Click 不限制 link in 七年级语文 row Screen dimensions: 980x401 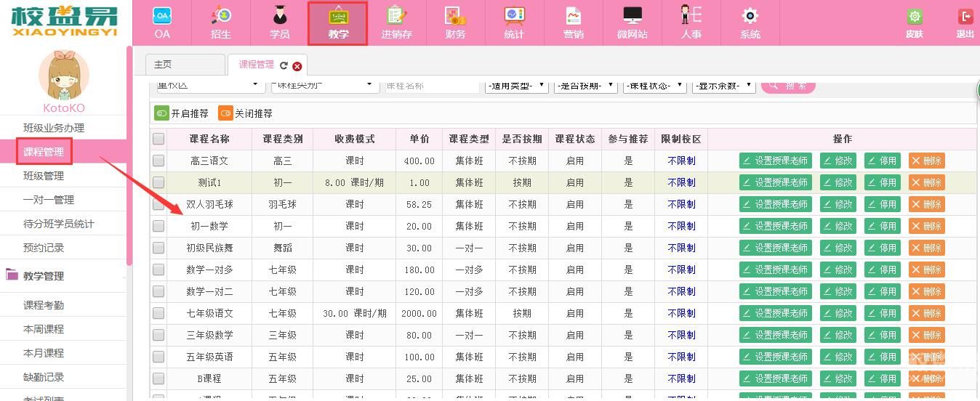point(681,314)
